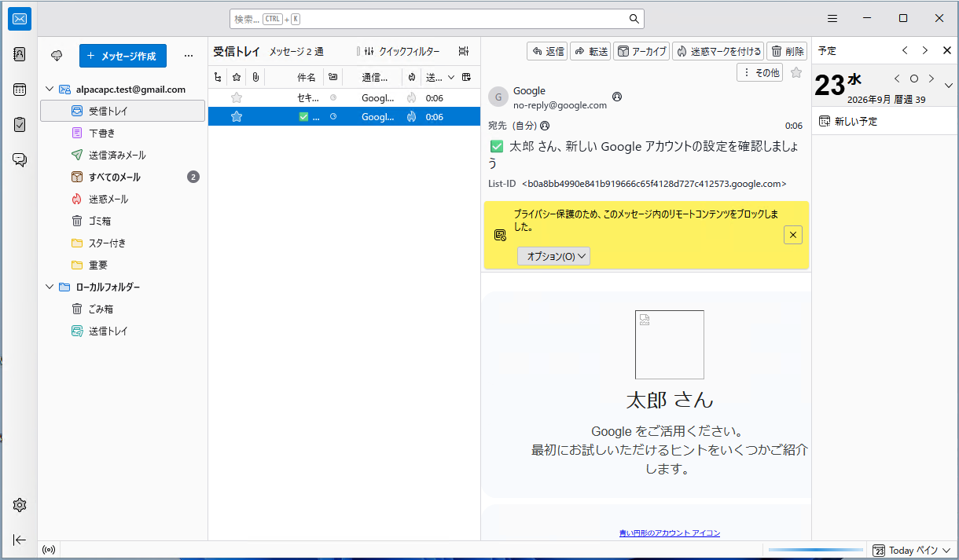Sort by the star column header

[236, 77]
